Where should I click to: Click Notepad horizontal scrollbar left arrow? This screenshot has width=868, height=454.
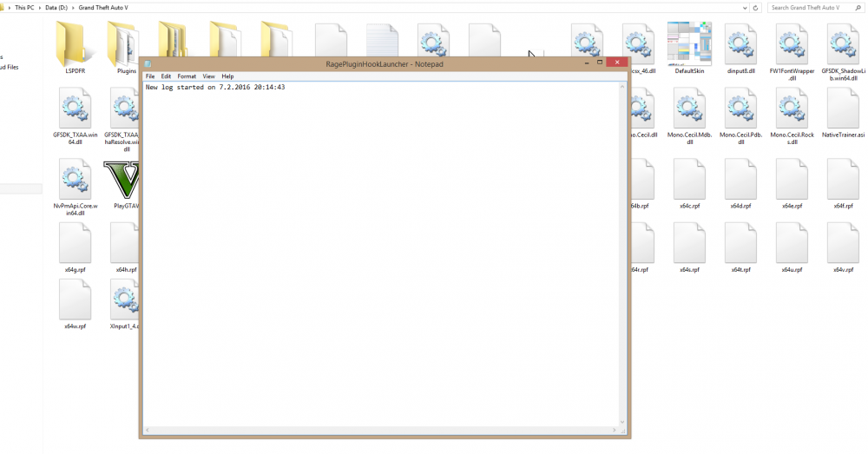click(148, 431)
